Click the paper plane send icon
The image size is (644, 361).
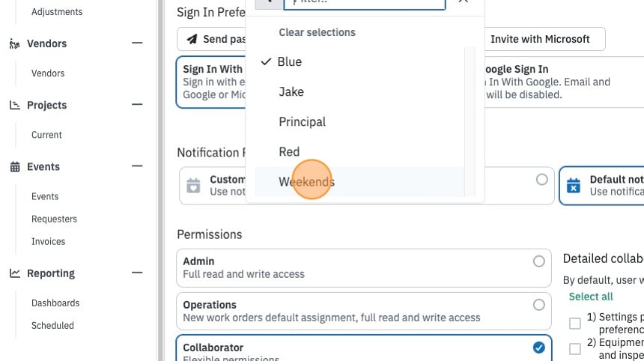(x=192, y=39)
